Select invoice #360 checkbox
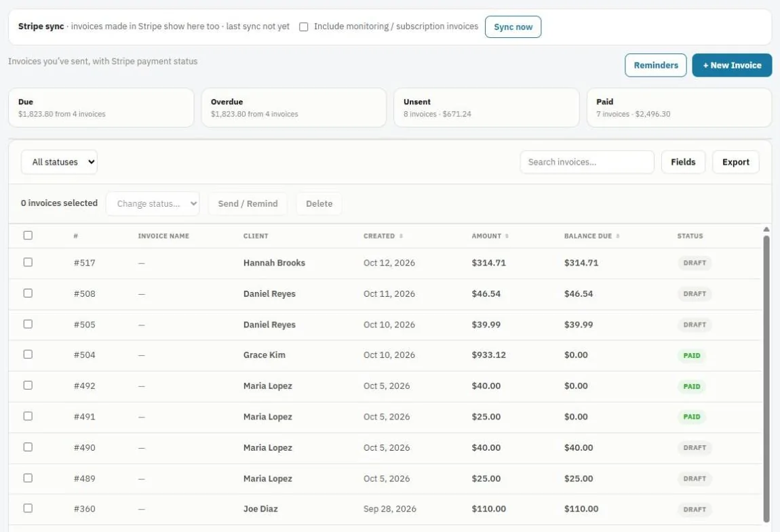 tap(28, 508)
